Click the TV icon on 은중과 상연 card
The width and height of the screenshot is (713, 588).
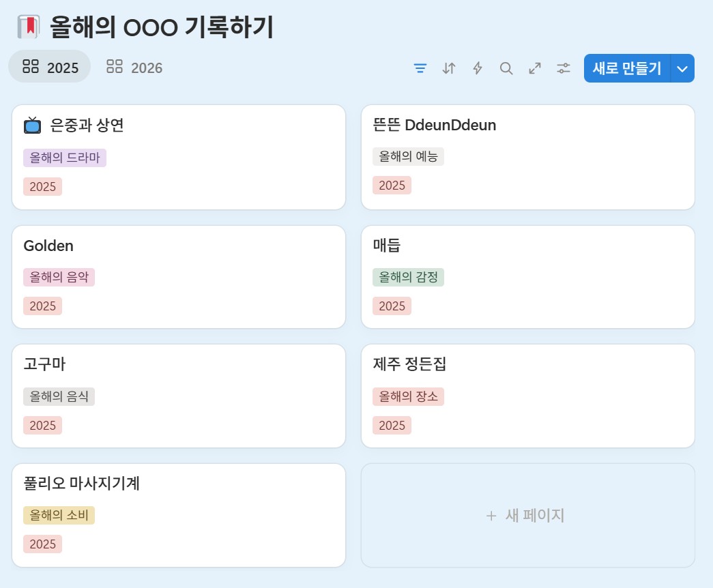click(32, 126)
